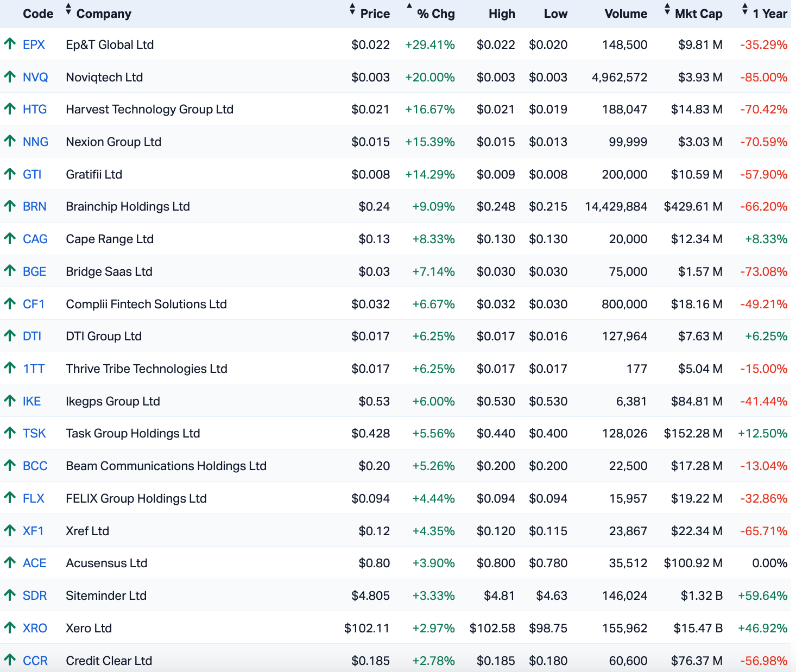Click the up arrow icon for NNG
Image resolution: width=796 pixels, height=672 pixels.
click(10, 141)
